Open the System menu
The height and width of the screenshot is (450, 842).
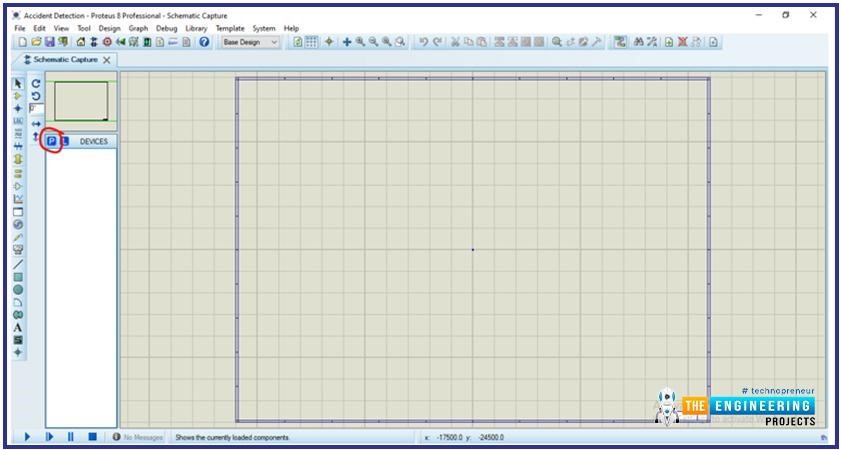click(264, 28)
